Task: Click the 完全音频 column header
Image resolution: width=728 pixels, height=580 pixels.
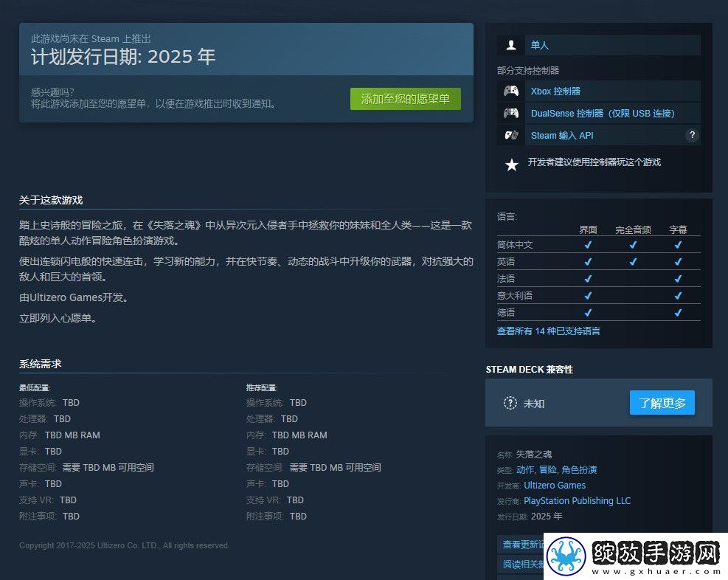Action: tap(633, 229)
